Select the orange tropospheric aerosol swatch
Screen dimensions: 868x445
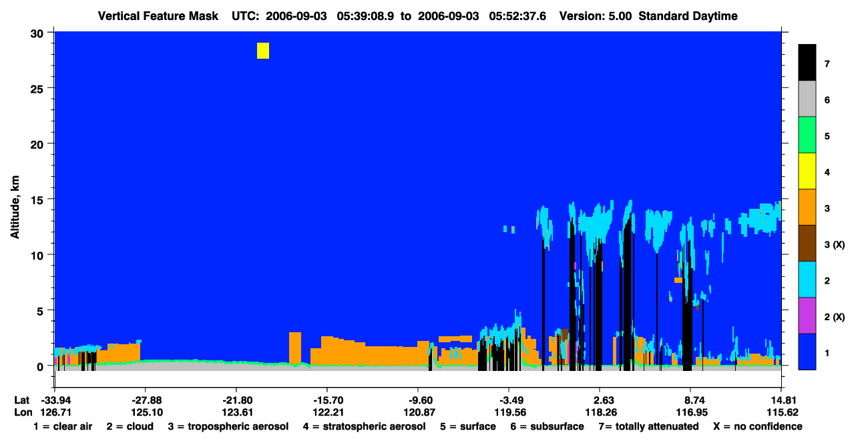[807, 207]
